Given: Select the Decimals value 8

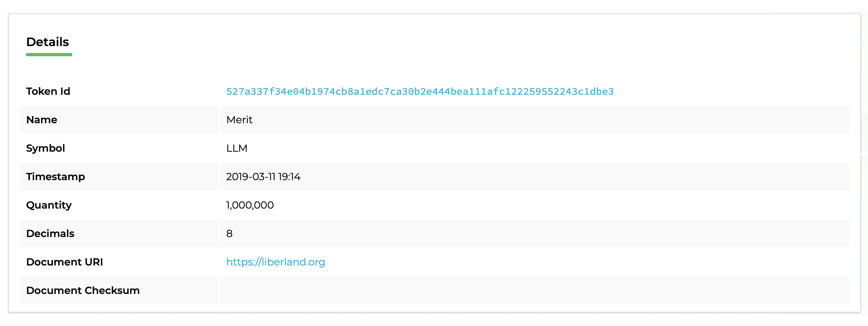Looking at the screenshot, I should [230, 233].
